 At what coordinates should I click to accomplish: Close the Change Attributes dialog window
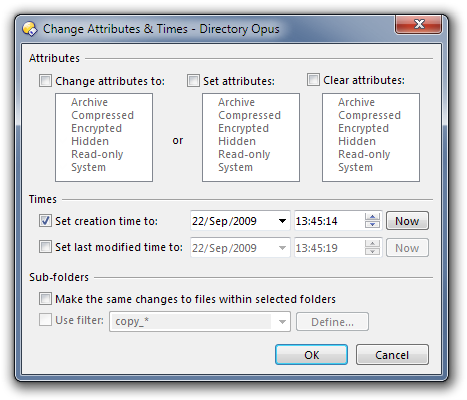419,24
